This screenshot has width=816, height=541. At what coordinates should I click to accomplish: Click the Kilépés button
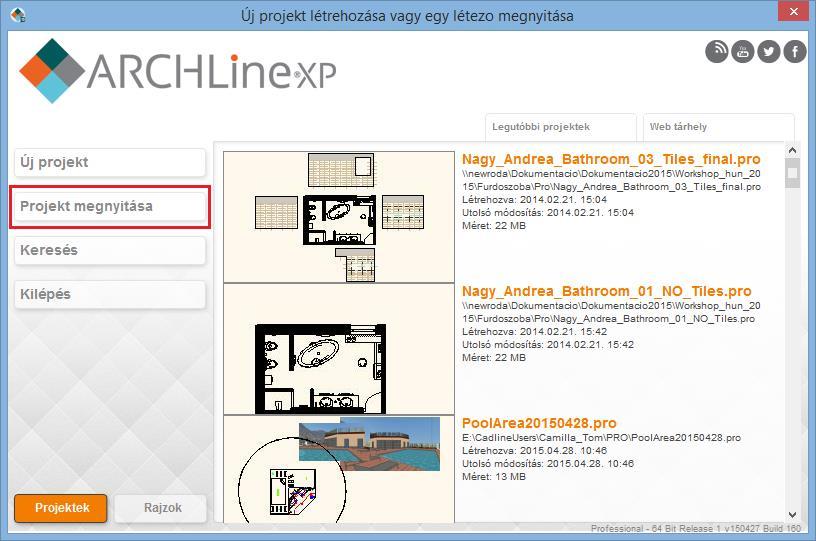(x=110, y=294)
